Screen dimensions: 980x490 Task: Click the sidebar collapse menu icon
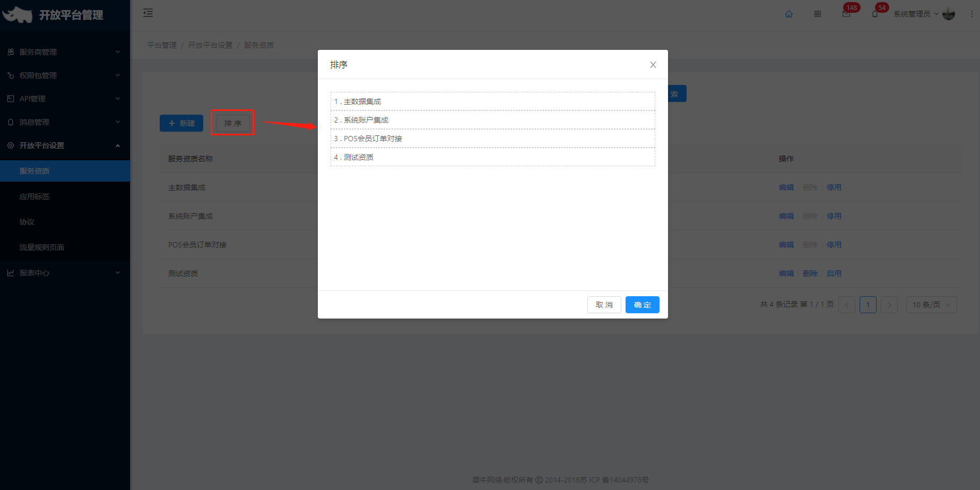coord(148,13)
